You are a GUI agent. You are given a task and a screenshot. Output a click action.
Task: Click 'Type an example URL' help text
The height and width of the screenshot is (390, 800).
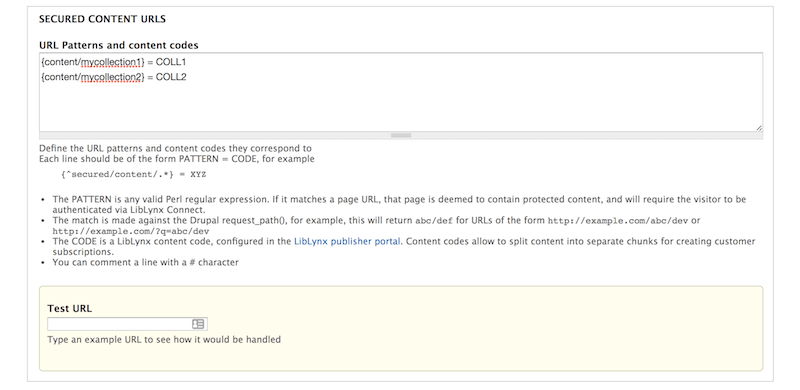coord(164,339)
